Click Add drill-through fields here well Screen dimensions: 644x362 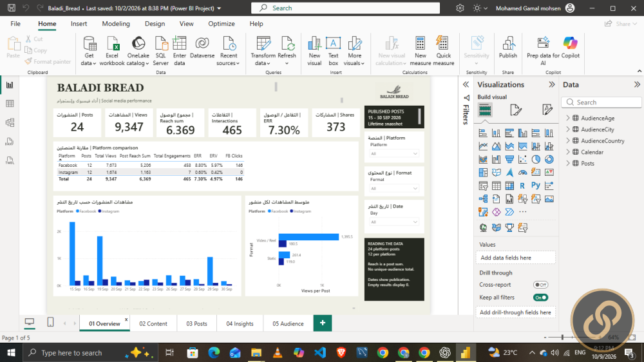[x=515, y=312]
